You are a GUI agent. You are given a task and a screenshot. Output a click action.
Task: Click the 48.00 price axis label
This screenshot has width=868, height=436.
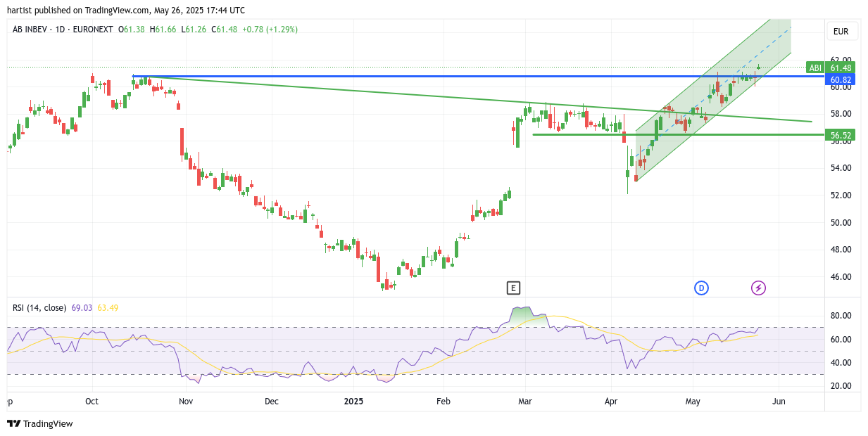(x=841, y=250)
